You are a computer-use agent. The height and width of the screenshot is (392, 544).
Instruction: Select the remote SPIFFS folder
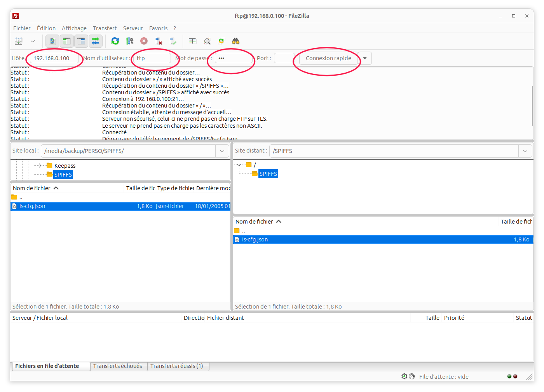(x=268, y=174)
